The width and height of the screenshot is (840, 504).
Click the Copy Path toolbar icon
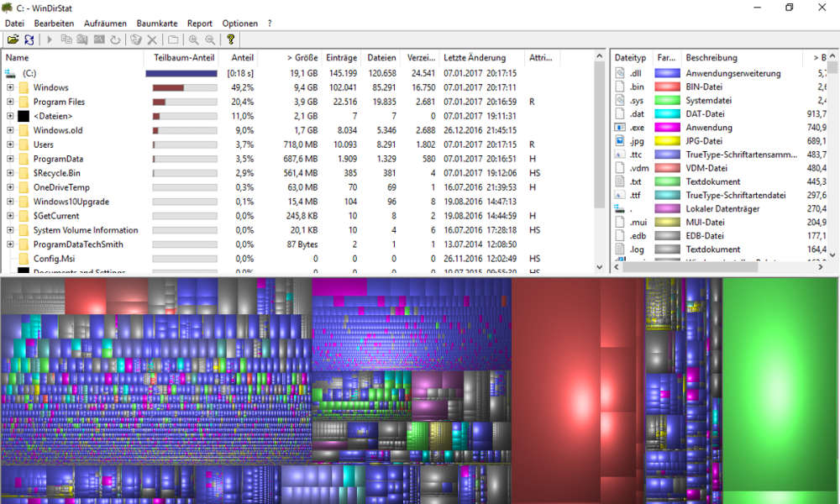click(66, 39)
